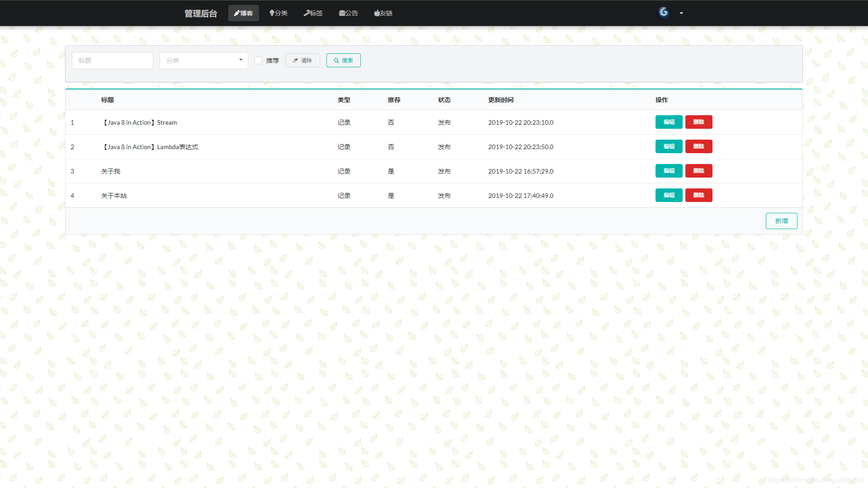Toggle the 推荐 checkbox
Image resolution: width=868 pixels, height=488 pixels.
pos(259,61)
